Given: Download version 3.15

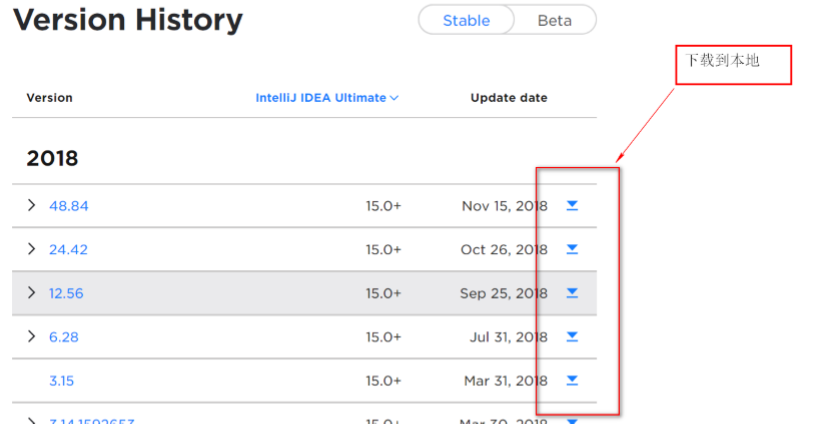Looking at the screenshot, I should click(x=572, y=380).
